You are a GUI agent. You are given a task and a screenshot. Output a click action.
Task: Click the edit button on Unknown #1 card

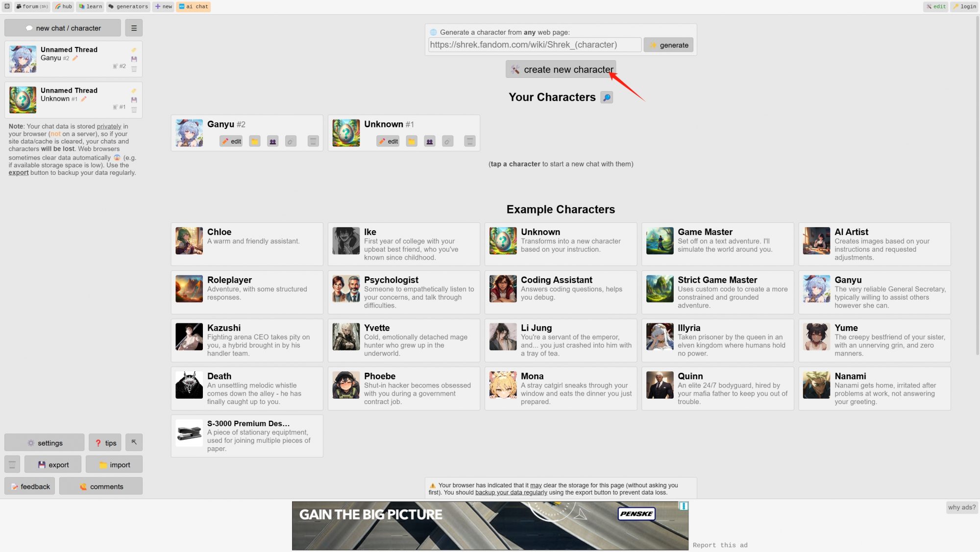[388, 142]
